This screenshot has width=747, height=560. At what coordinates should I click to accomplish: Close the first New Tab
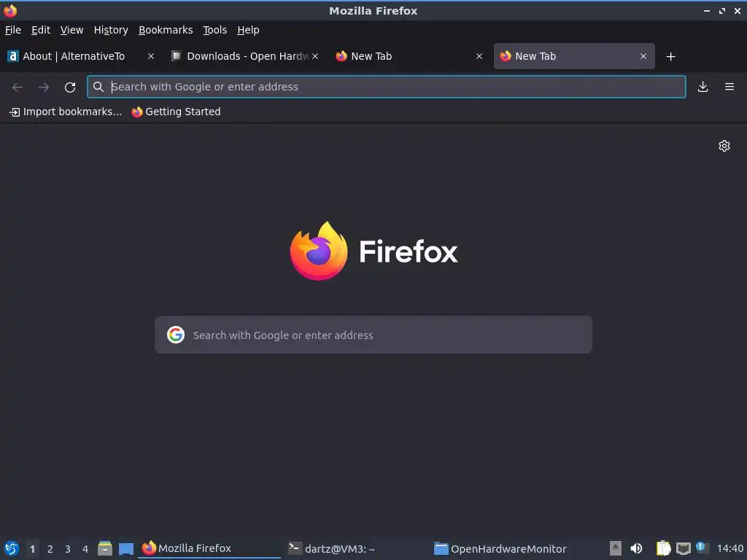[479, 56]
